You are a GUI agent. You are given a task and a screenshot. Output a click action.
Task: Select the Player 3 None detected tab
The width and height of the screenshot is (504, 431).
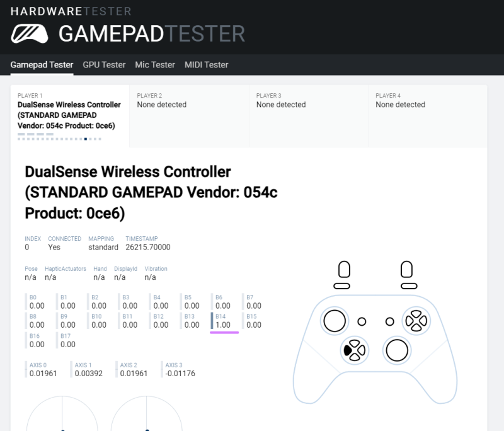tap(309, 116)
